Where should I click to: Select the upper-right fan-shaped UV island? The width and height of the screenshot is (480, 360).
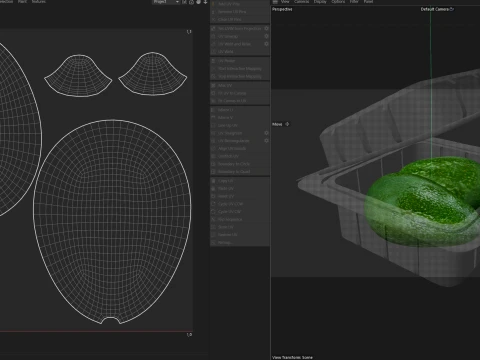point(153,74)
